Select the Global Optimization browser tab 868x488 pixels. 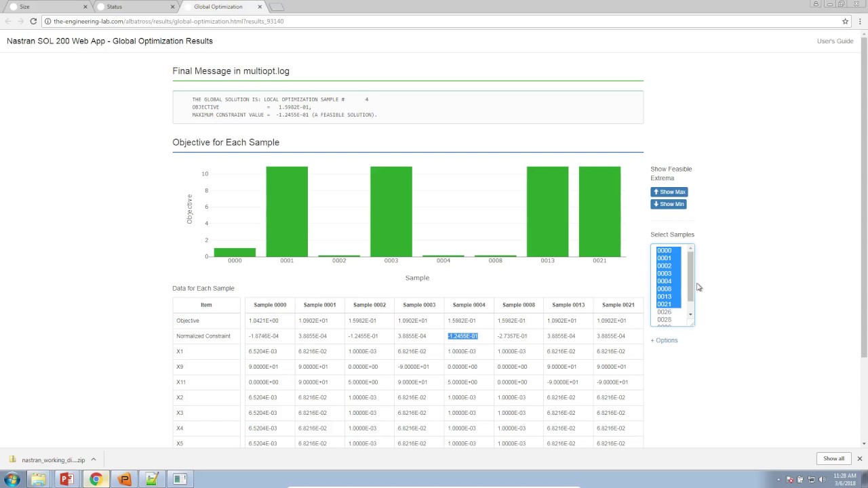tap(222, 7)
